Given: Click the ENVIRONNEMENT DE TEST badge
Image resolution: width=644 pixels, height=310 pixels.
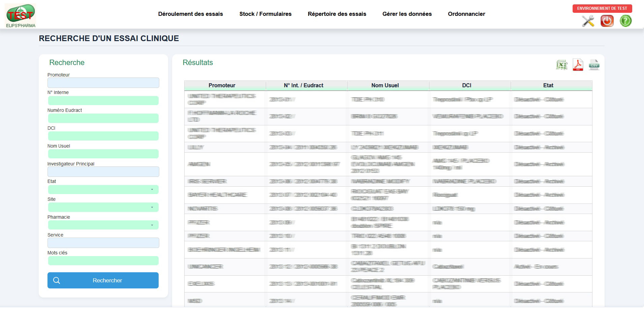Looking at the screenshot, I should coord(603,8).
